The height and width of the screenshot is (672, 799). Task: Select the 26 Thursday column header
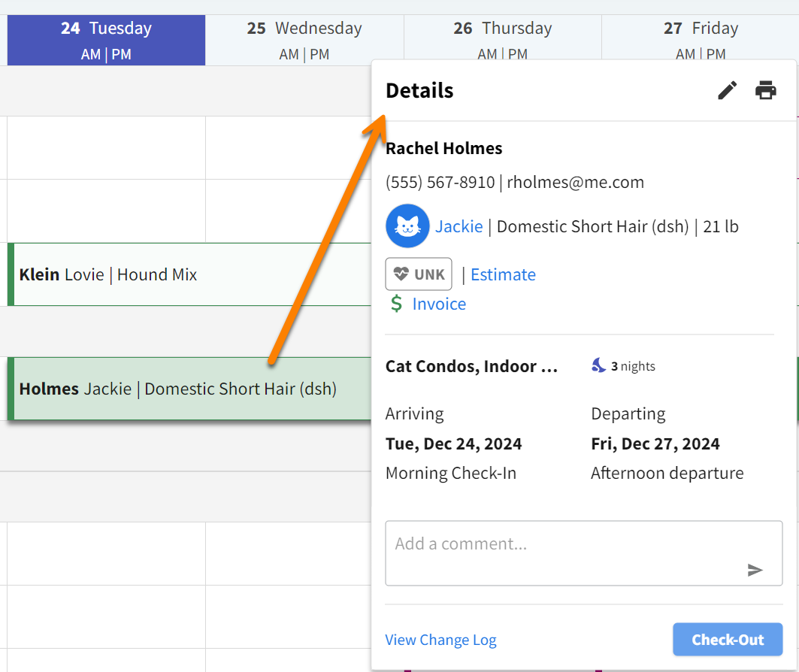click(503, 29)
